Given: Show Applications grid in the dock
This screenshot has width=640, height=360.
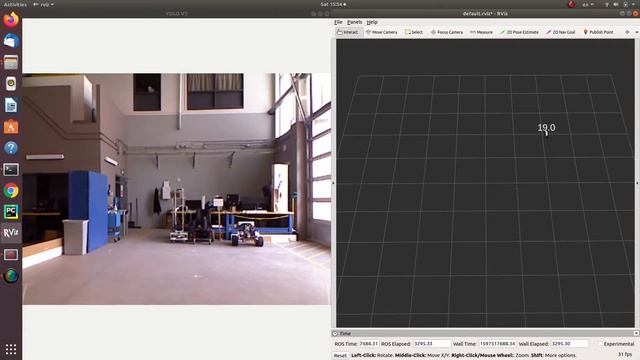Looking at the screenshot, I should point(11,349).
